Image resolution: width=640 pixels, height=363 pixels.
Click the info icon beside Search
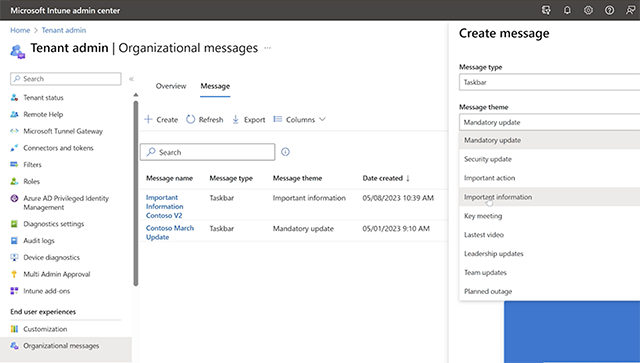(x=285, y=152)
